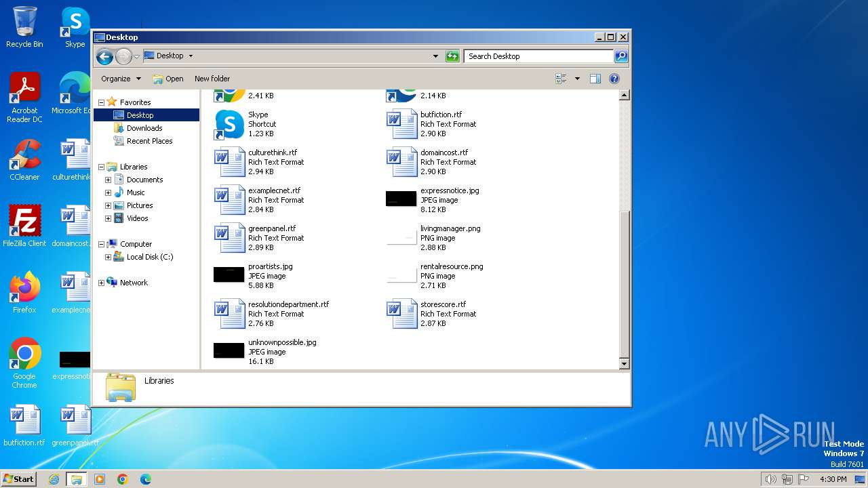
Task: Toggle the preview pane icon
Action: 595,79
